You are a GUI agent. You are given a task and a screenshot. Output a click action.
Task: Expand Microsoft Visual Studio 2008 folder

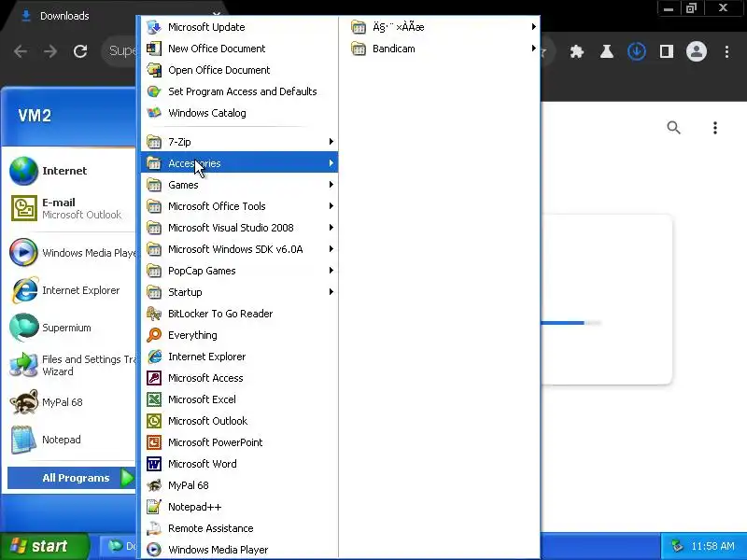(x=240, y=227)
